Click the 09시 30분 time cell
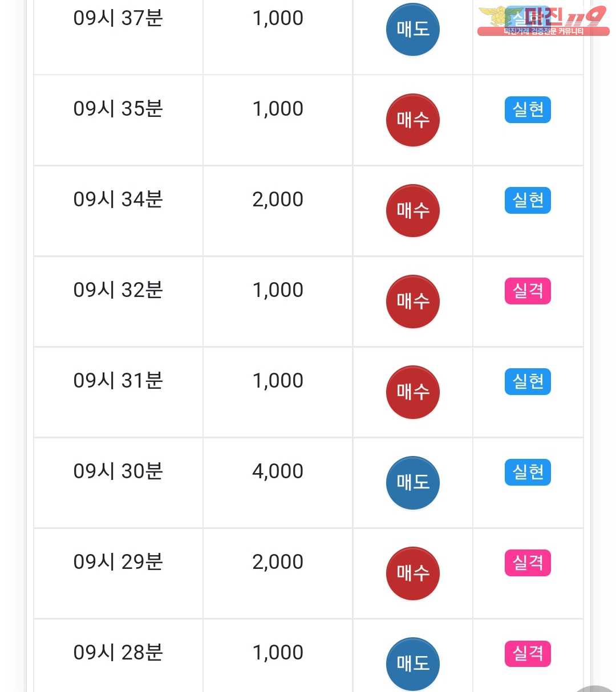This screenshot has width=616, height=692. pyautogui.click(x=118, y=483)
